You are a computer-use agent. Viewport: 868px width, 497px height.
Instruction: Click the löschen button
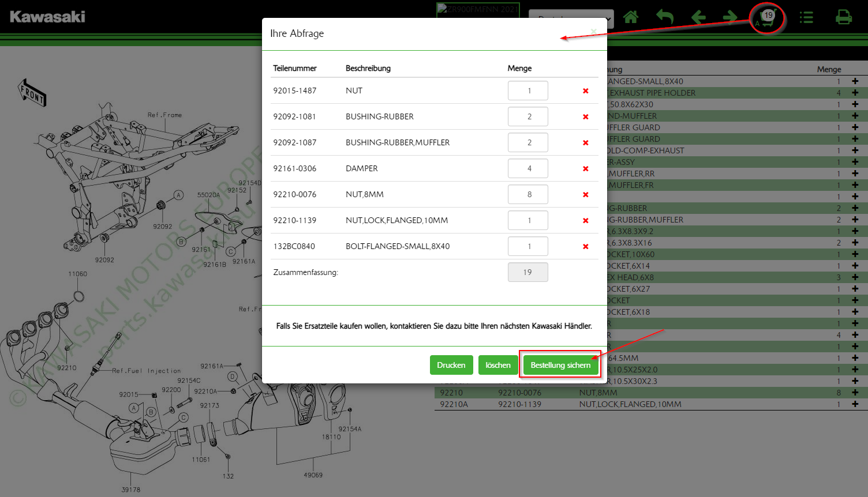[x=498, y=365]
